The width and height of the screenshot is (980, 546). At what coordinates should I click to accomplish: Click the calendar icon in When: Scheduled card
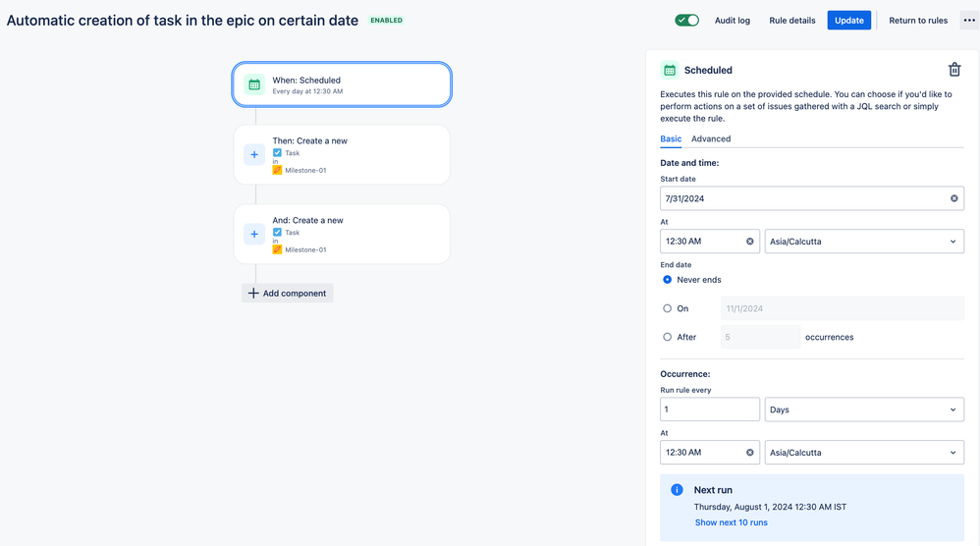254,84
